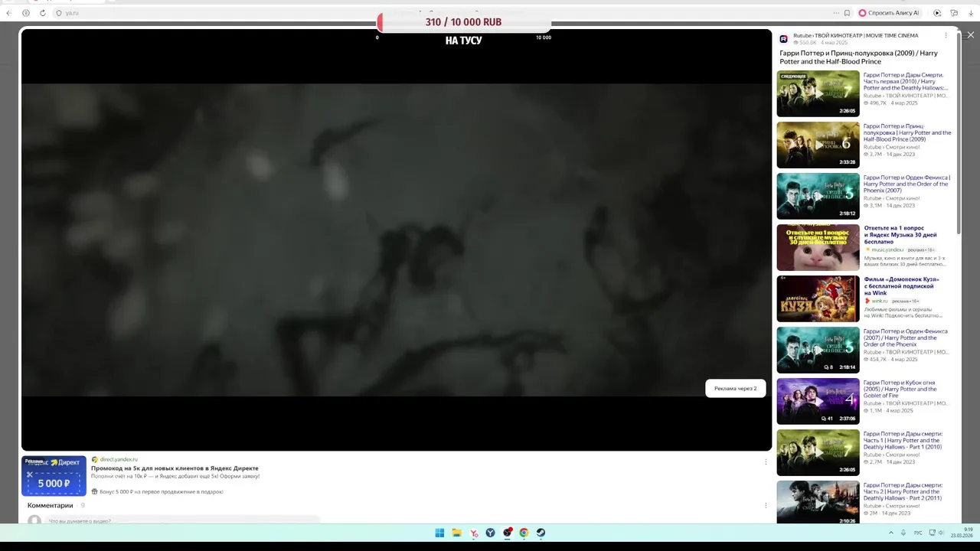Open Google Chrome from the taskbar
The height and width of the screenshot is (551, 980).
click(x=524, y=533)
